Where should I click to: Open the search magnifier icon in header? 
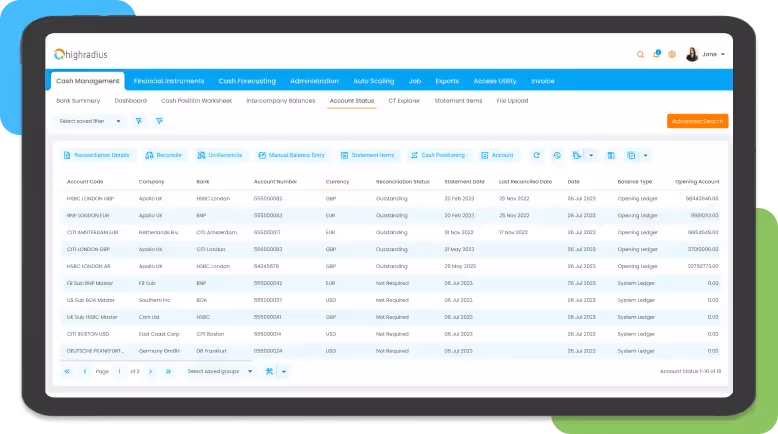[640, 55]
